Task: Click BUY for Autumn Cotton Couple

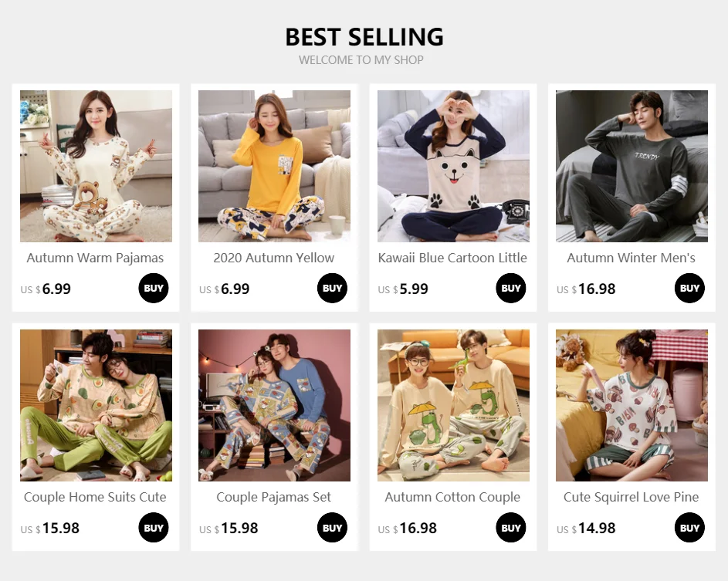Action: point(511,528)
